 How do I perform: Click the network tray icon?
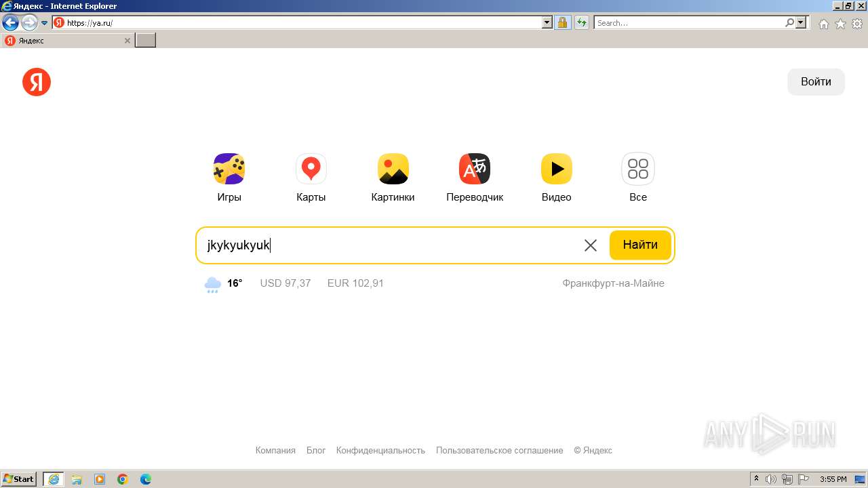click(x=787, y=479)
